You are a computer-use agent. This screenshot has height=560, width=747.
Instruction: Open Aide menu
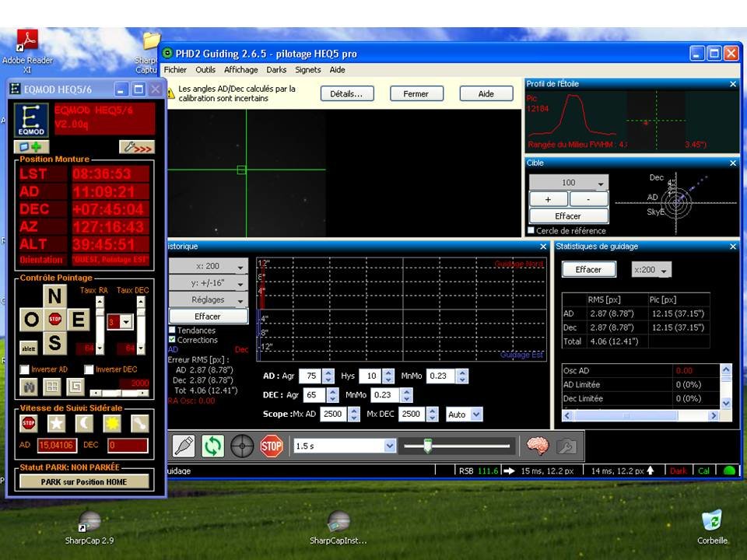tap(337, 69)
